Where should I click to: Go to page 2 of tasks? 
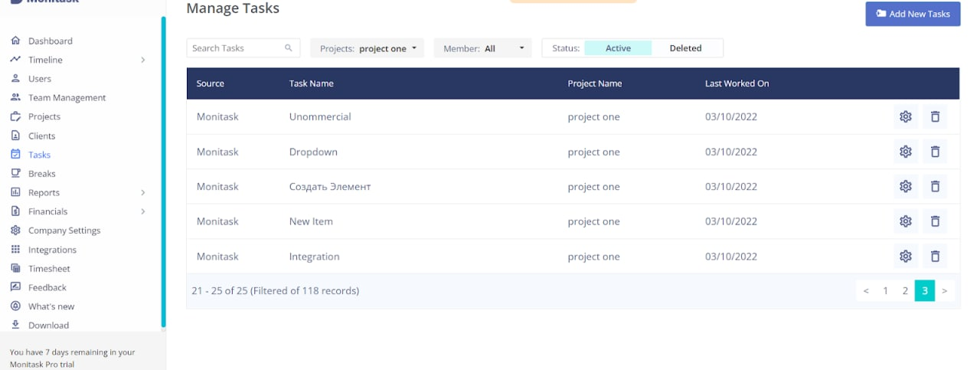coord(905,291)
